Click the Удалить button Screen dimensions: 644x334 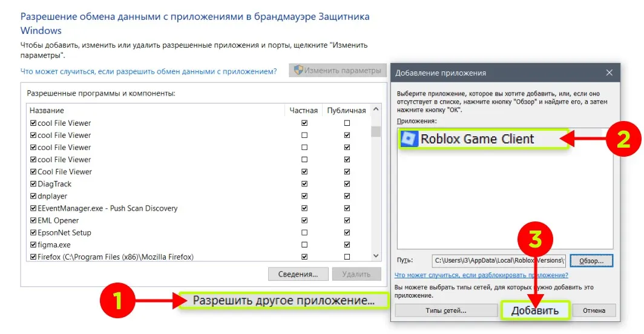tap(356, 274)
